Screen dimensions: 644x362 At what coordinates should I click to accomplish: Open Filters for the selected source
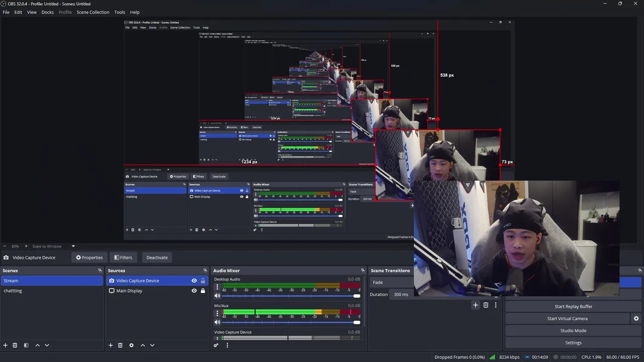click(x=123, y=257)
